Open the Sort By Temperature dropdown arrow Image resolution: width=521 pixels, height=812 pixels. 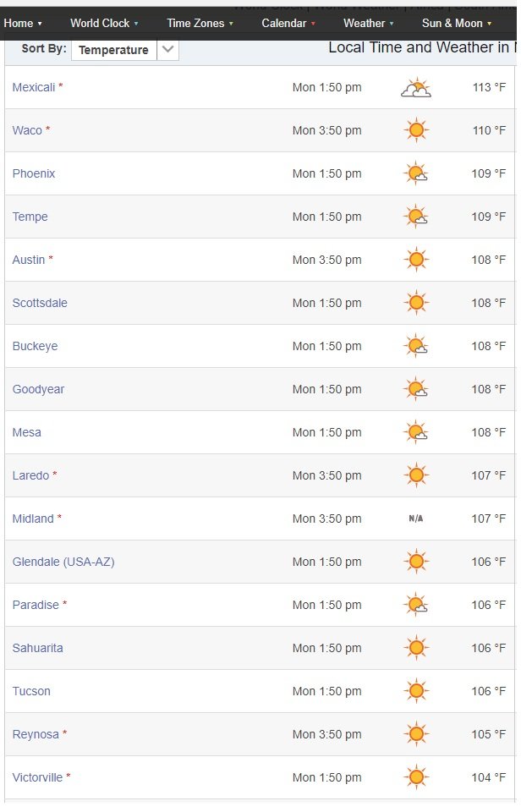pos(169,50)
